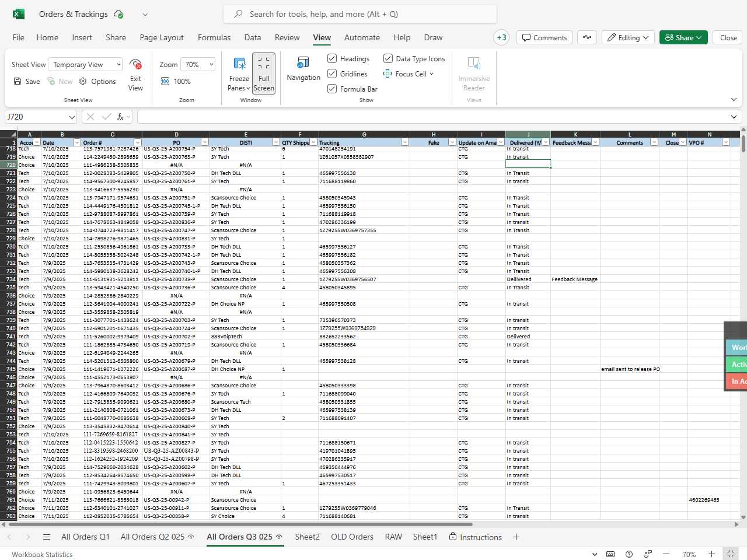This screenshot has width=747, height=560.
Task: Open the Tracking column filter dropdown
Action: [405, 142]
